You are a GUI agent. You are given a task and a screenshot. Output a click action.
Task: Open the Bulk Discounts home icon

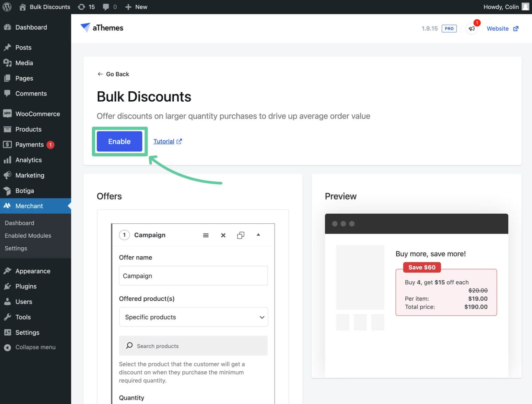click(x=23, y=7)
